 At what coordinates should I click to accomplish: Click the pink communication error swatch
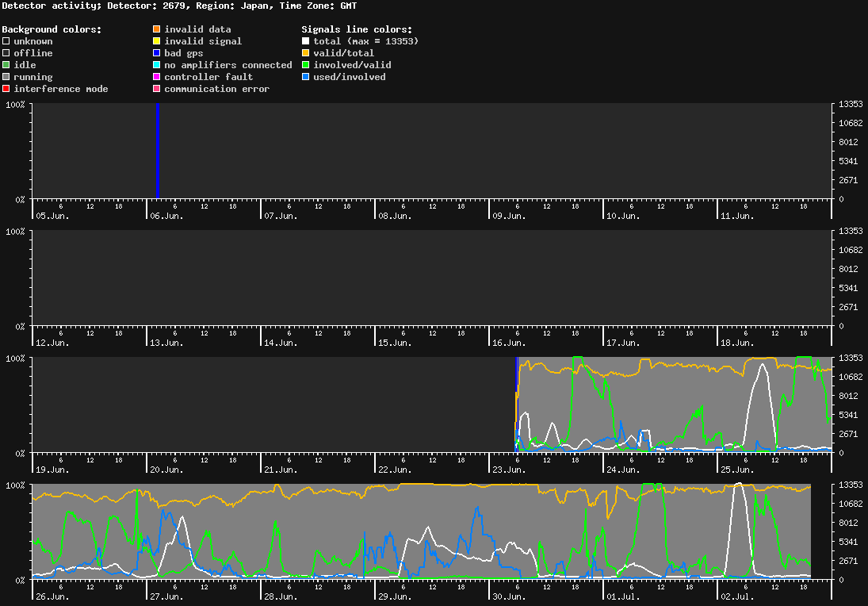[157, 89]
